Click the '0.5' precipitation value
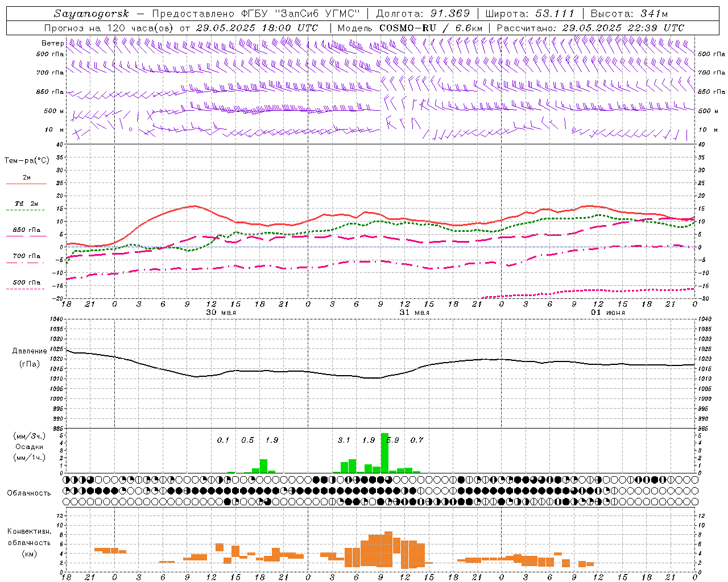The width and height of the screenshot is (728, 582). [x=247, y=440]
